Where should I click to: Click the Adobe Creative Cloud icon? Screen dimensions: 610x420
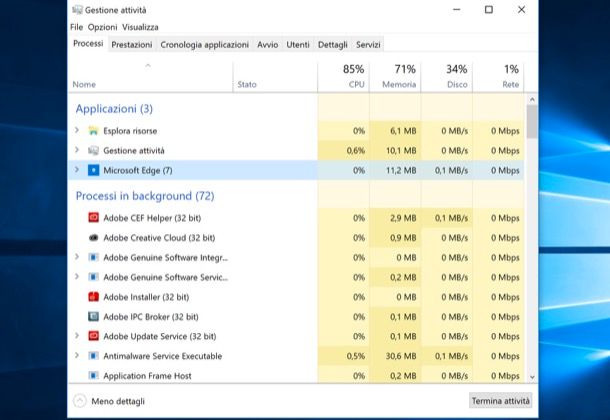[93, 238]
